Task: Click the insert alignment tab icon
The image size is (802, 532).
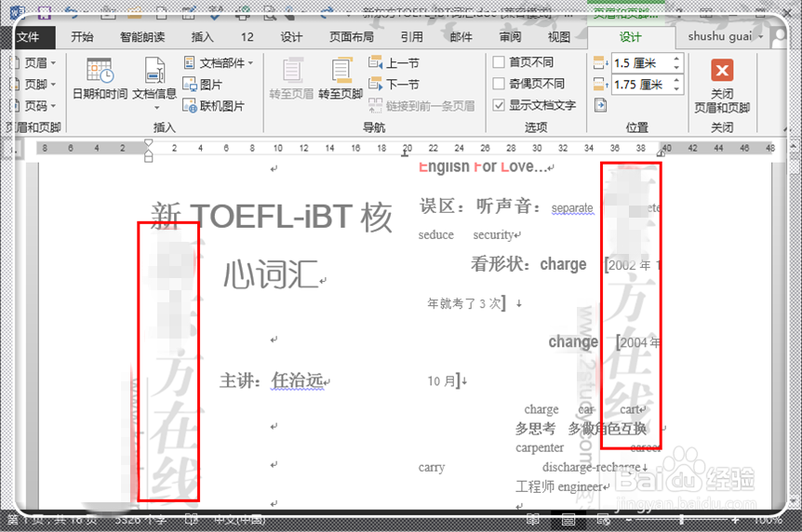Action: click(600, 105)
